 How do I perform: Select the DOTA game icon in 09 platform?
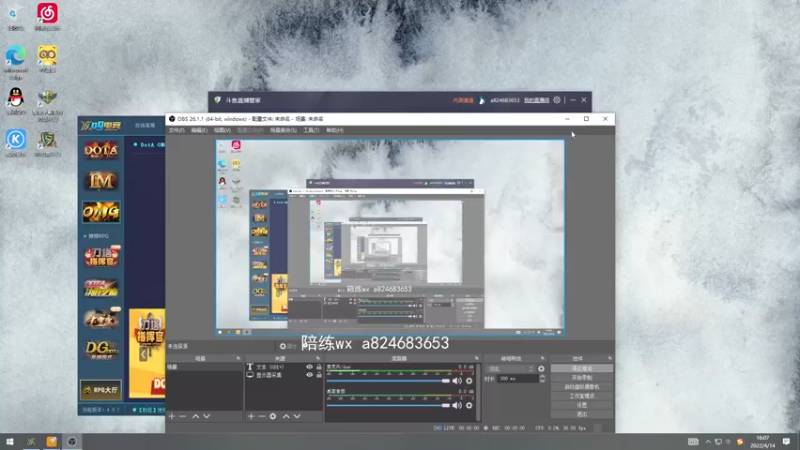coord(101,150)
